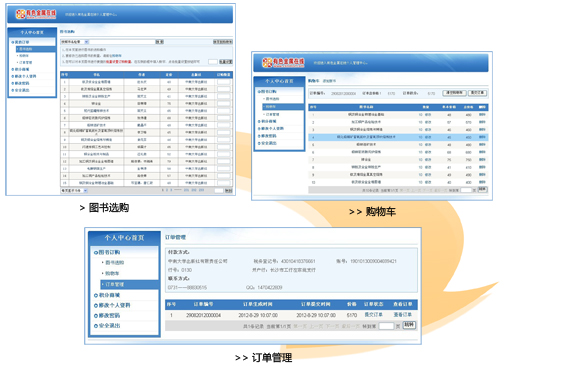584x377 pixels.
Task: Focus the page number field in the cart pager
Action: 466,190
